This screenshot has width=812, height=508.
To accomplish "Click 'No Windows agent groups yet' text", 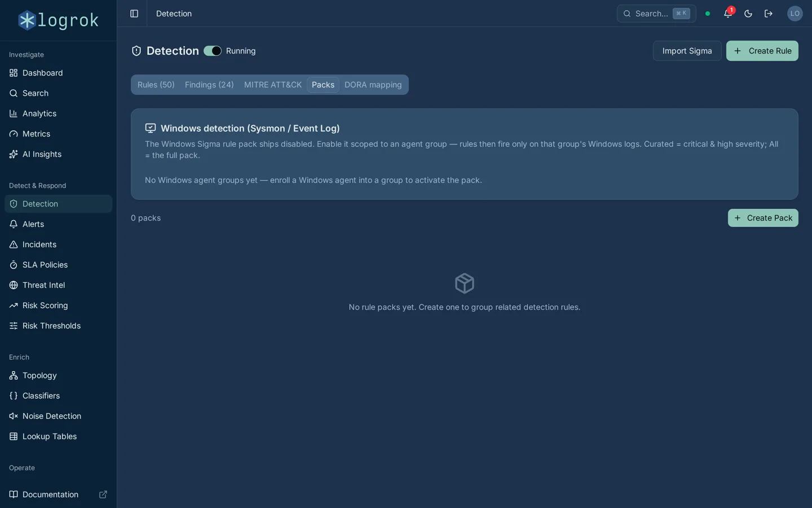I will click(x=314, y=180).
